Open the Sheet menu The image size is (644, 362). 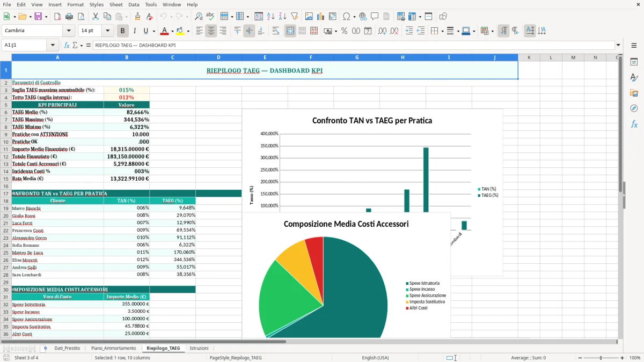tap(116, 4)
